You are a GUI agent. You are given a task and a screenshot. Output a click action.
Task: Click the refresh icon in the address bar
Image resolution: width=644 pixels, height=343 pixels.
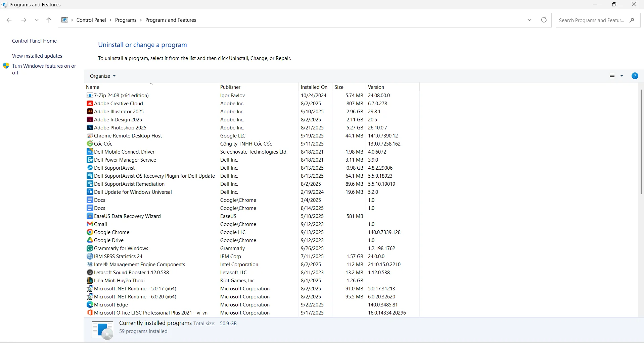pos(544,20)
